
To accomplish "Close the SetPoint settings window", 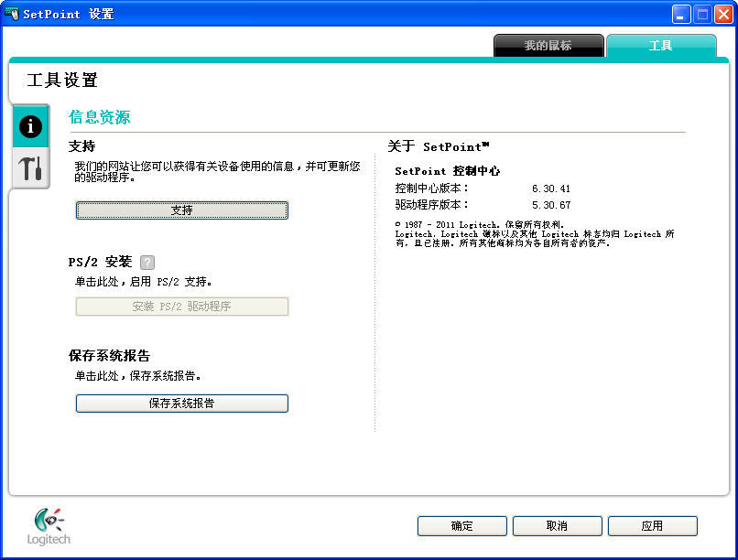I will (x=724, y=14).
